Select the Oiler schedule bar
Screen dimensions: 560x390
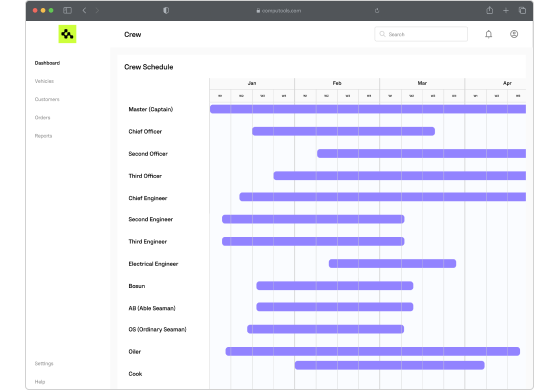point(372,351)
